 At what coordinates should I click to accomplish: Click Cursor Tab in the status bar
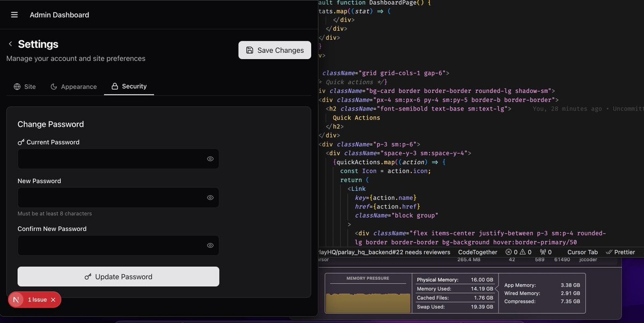click(582, 252)
